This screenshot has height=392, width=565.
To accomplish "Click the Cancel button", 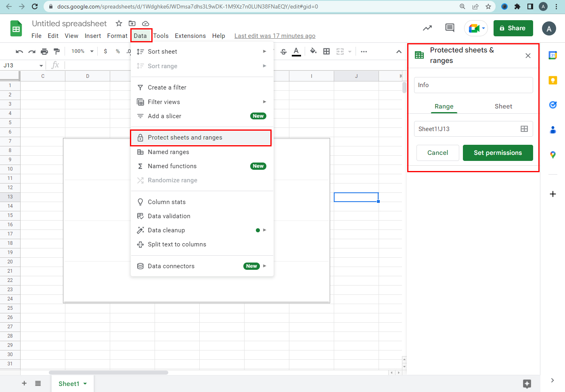I will (437, 153).
